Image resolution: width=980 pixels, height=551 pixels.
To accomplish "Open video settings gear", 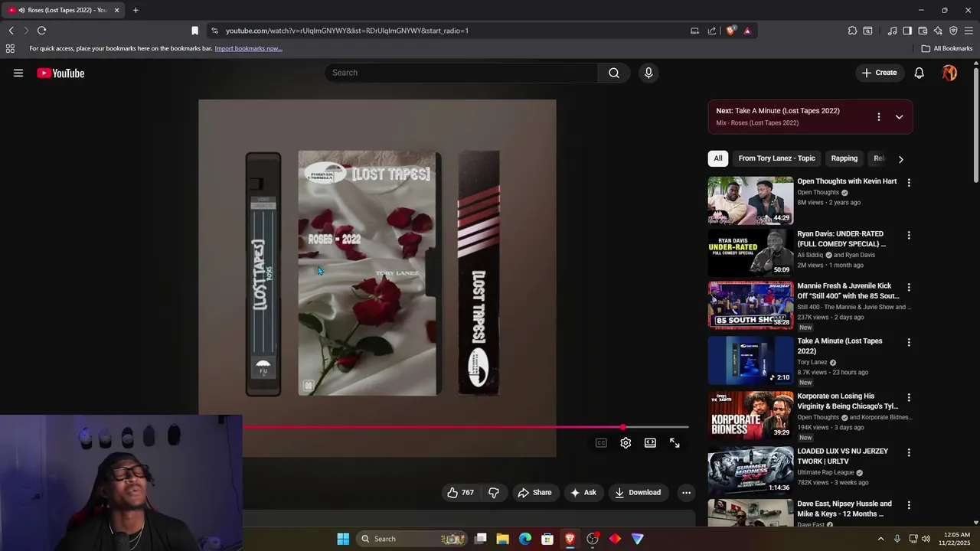I will [x=626, y=442].
